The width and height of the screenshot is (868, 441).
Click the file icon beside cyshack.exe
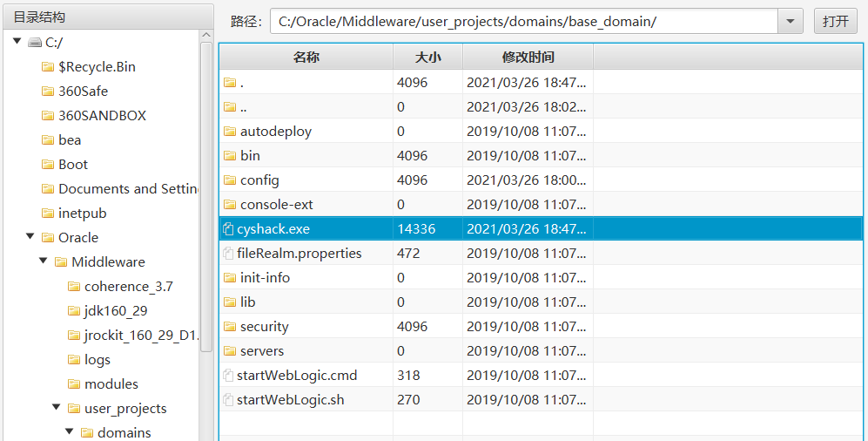228,229
